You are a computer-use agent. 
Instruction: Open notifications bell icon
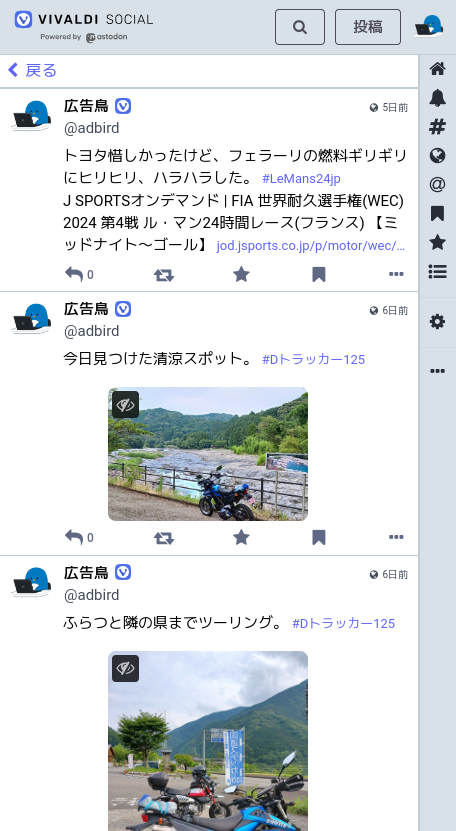pos(437,98)
